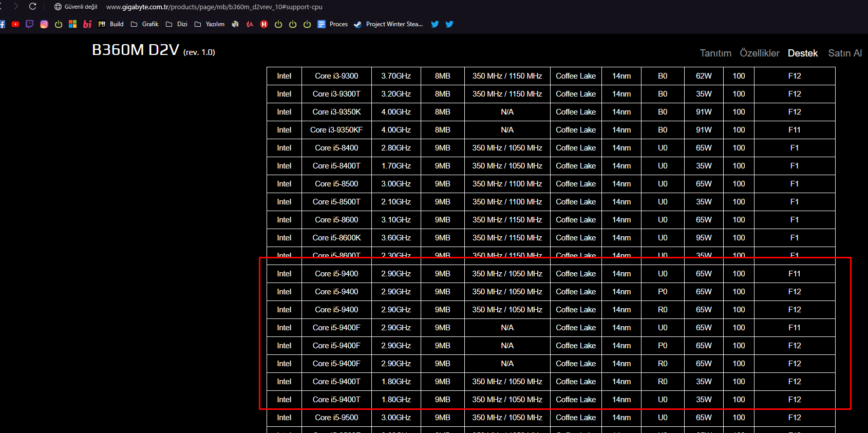Select the 'Core i3-9350K' model cell
This screenshot has width=868, height=433.
tap(336, 112)
